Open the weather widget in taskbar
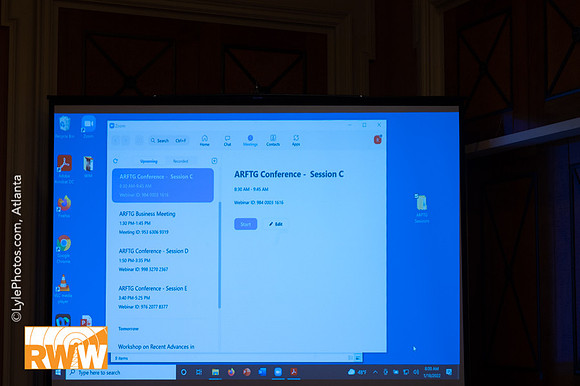This screenshot has width=580, height=386. click(357, 372)
